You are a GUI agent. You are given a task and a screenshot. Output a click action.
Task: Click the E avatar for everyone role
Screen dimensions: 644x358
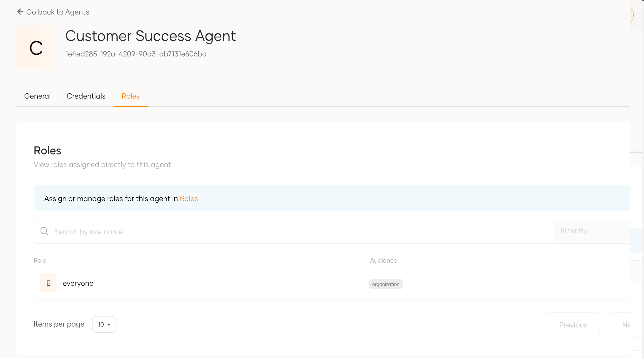(x=48, y=283)
